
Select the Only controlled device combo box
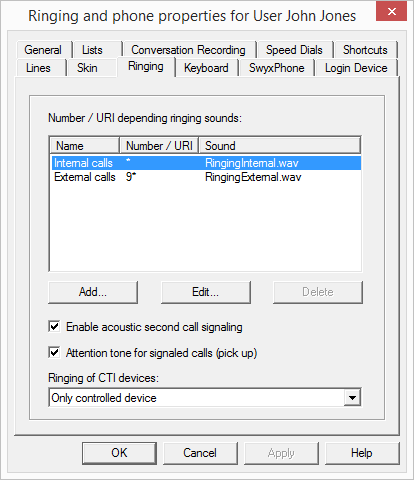tap(205, 397)
